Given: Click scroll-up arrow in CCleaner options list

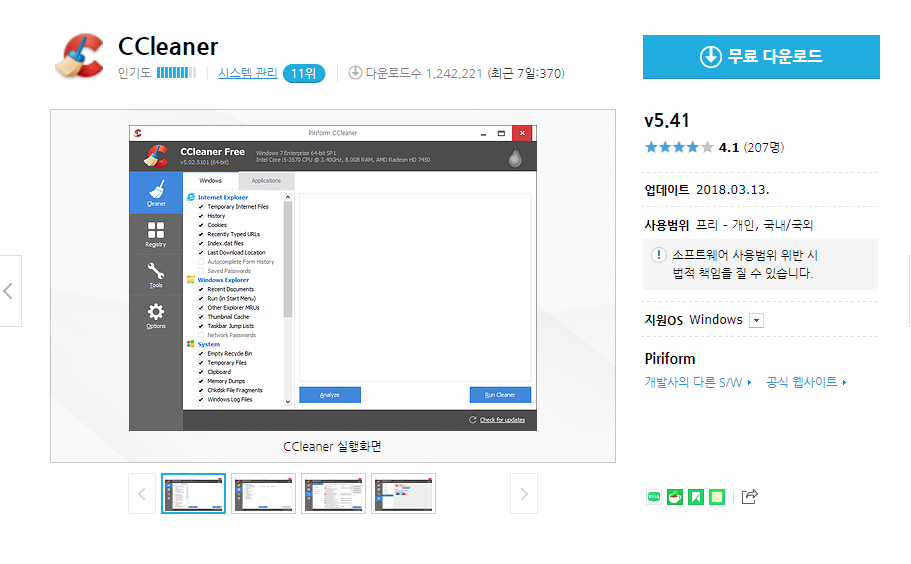Looking at the screenshot, I should pyautogui.click(x=288, y=197).
